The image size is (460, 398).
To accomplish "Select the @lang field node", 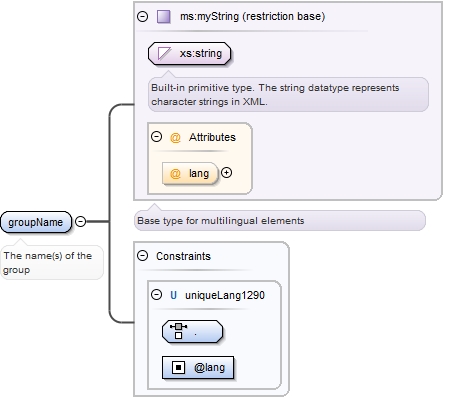I will tap(198, 368).
